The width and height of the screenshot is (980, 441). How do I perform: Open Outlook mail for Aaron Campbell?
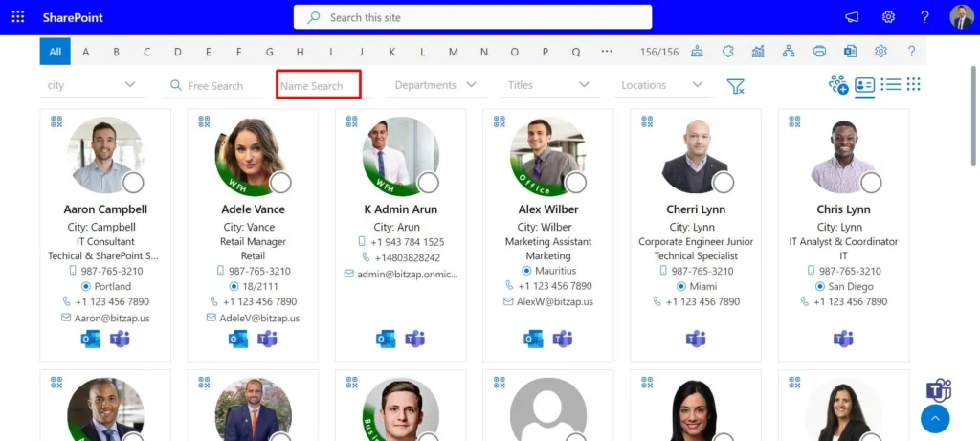[91, 340]
